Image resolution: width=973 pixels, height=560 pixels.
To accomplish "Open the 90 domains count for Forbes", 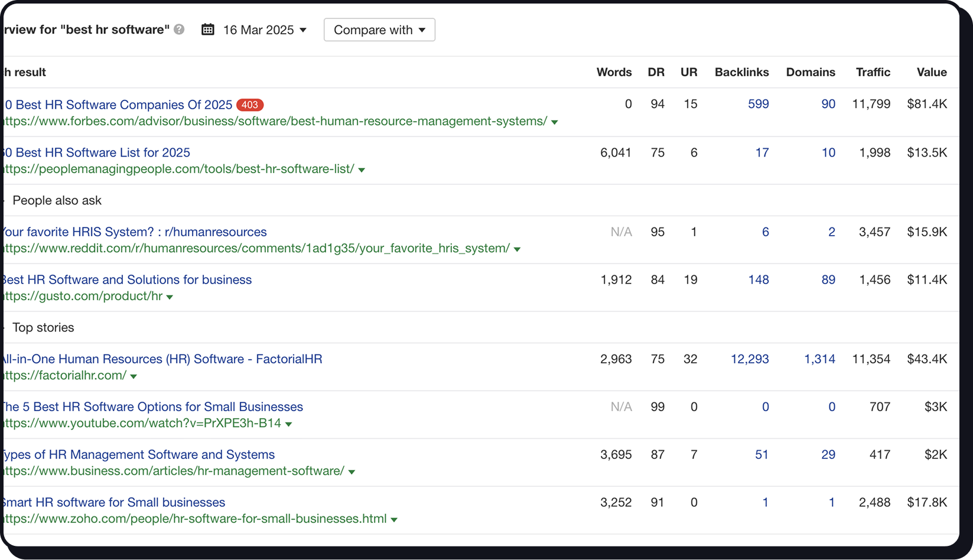I will 828,104.
